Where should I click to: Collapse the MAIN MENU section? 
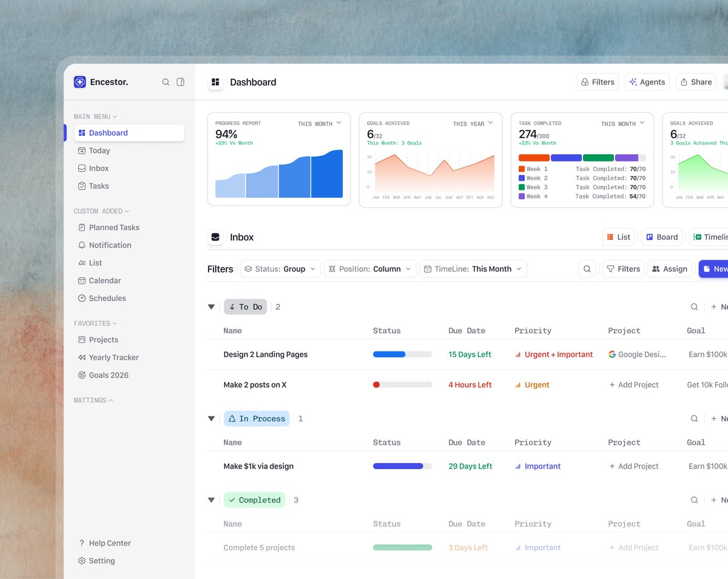(x=95, y=117)
